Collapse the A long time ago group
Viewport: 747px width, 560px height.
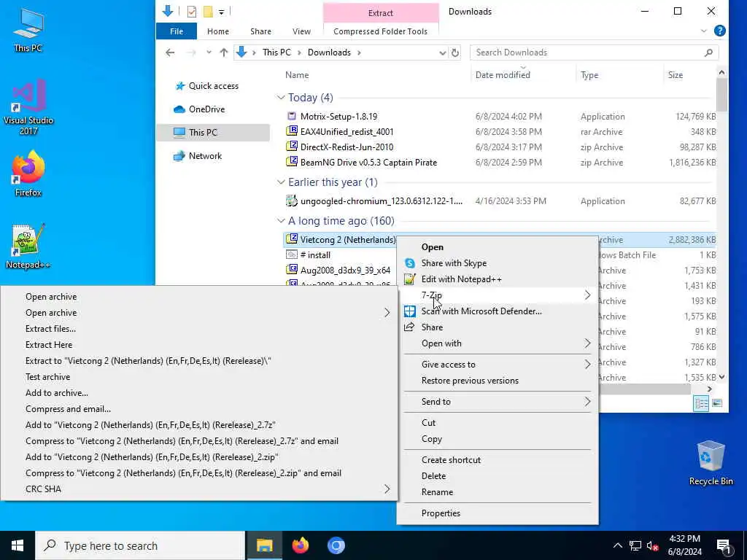coord(281,221)
